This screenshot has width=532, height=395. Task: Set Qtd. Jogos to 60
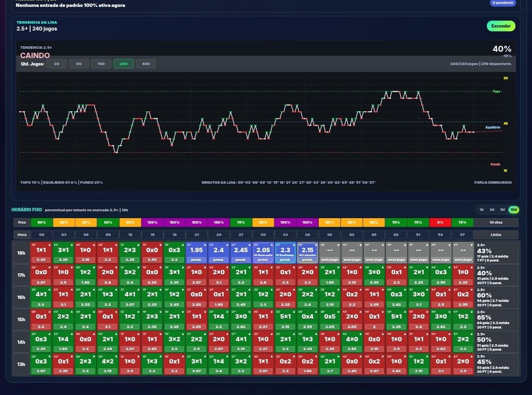pyautogui.click(x=79, y=64)
